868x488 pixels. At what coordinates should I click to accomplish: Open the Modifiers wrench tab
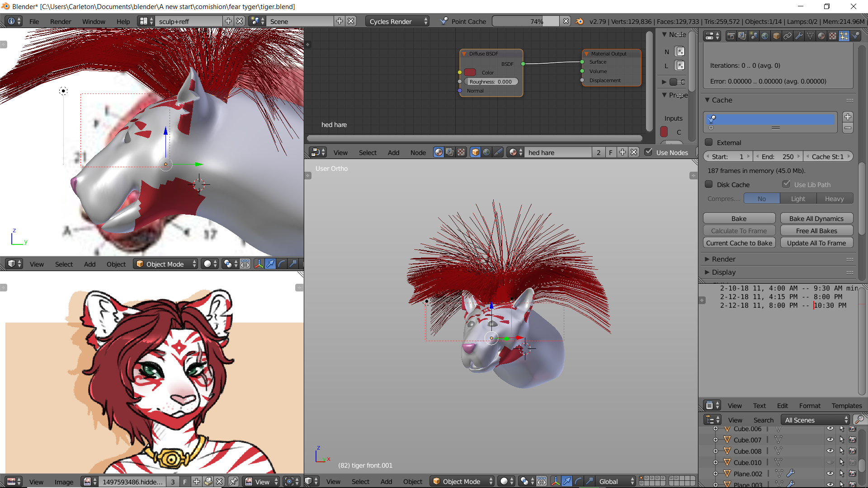pyautogui.click(x=799, y=36)
